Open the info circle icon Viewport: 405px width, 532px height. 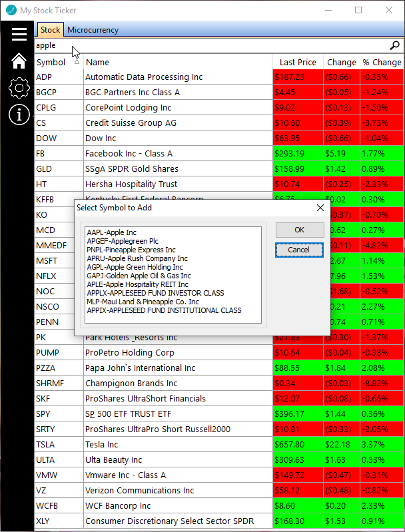point(19,115)
